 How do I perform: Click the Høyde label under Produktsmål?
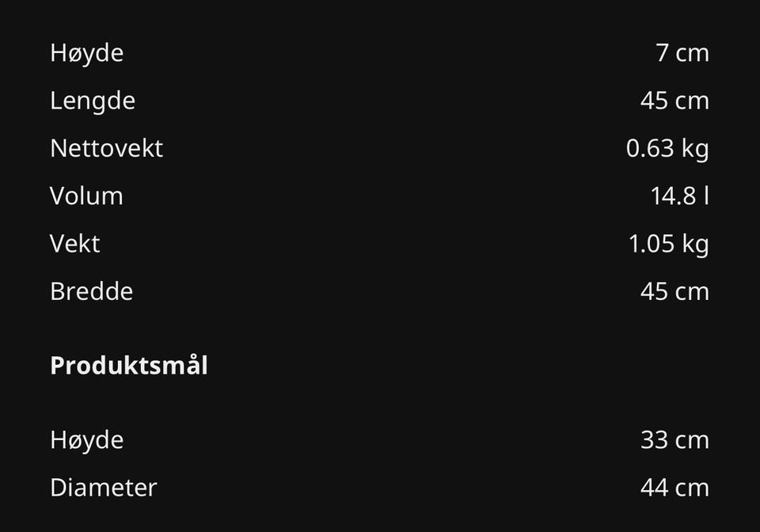pos(86,440)
